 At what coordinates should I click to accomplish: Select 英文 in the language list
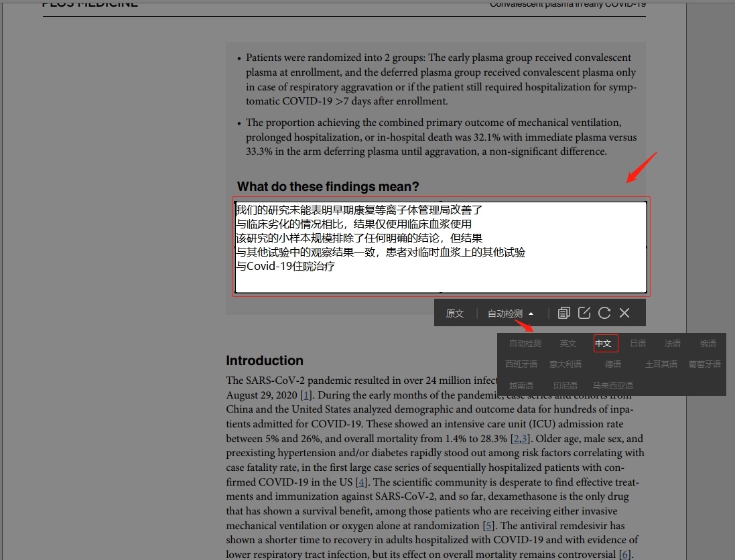pyautogui.click(x=567, y=344)
